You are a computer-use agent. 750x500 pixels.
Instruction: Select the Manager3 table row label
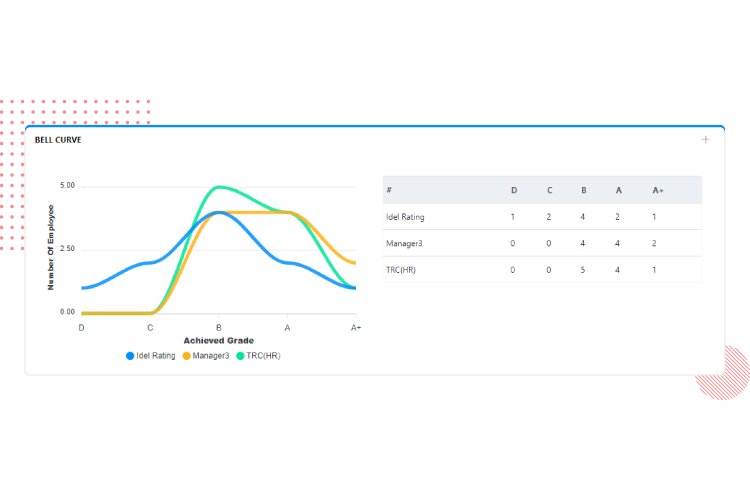(404, 244)
